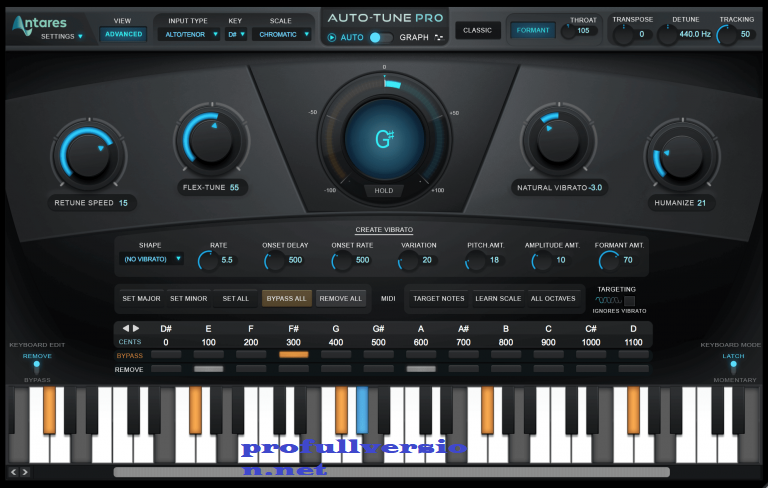Click the Humanize knob
This screenshot has width=768, height=488.
682,156
